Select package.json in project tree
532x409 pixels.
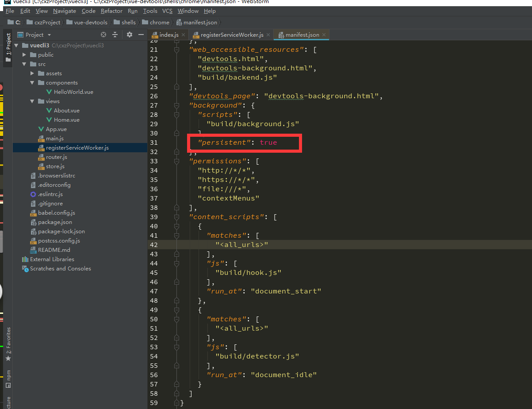[55, 222]
